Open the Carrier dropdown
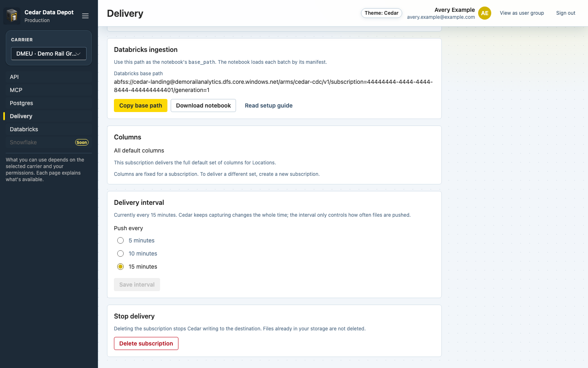The width and height of the screenshot is (588, 368). click(x=49, y=54)
